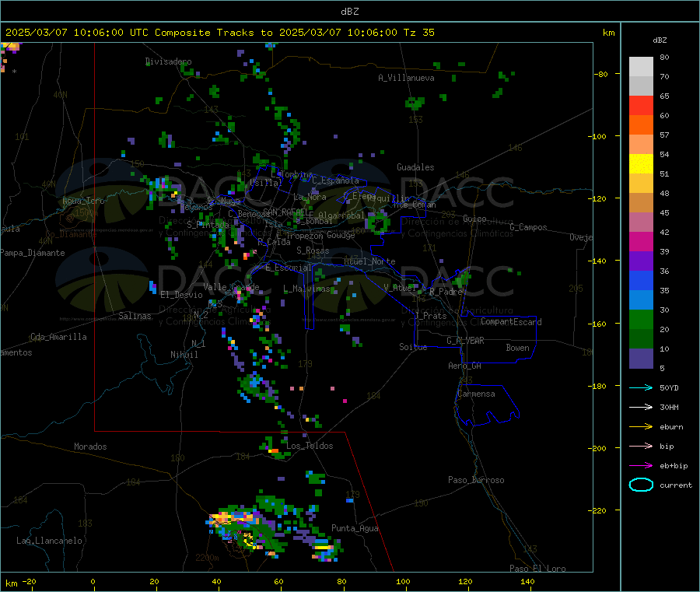This screenshot has height=592, width=700.
Task: Click the 'R_Padre' map label
Action: [x=446, y=292]
